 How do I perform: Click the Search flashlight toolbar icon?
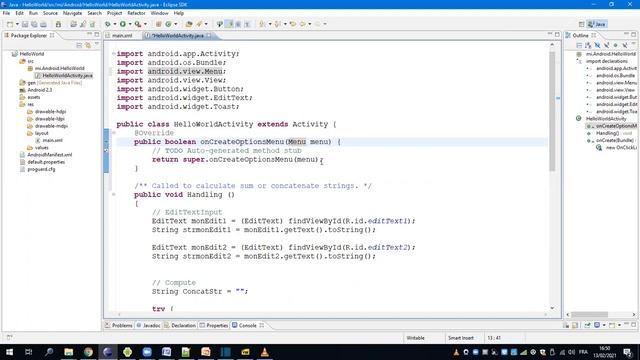200,24
